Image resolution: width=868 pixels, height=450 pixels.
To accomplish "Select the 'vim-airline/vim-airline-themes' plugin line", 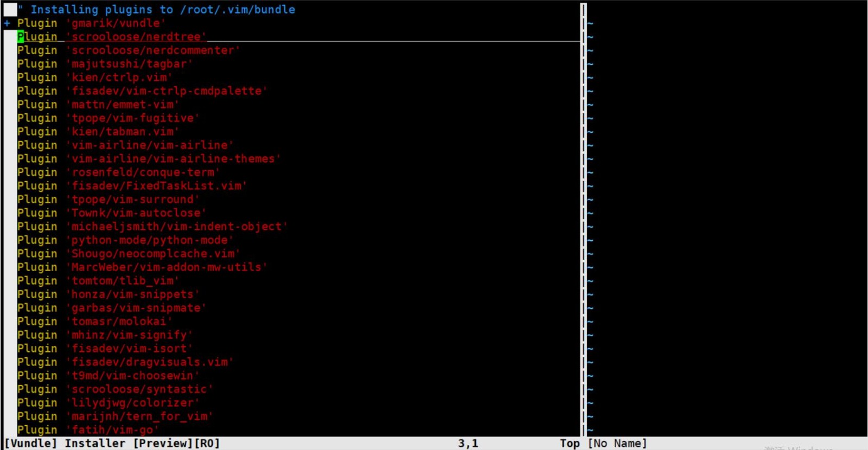I will pos(149,159).
